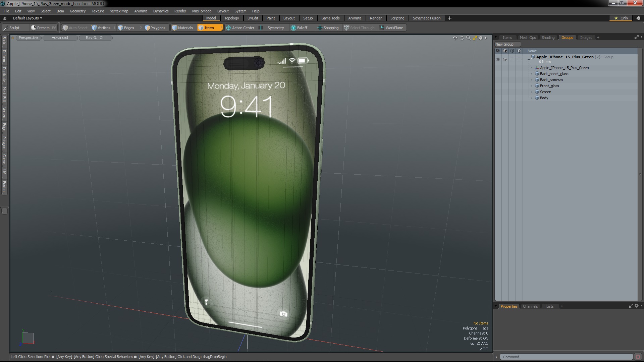Open the Texture menu
This screenshot has width=644, height=362.
98,11
